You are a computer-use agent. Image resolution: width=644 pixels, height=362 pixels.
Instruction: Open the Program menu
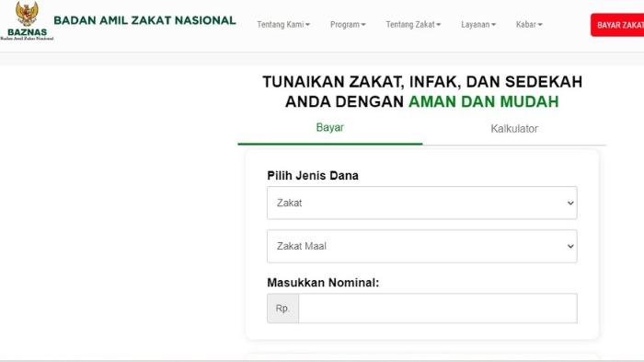[x=348, y=25]
